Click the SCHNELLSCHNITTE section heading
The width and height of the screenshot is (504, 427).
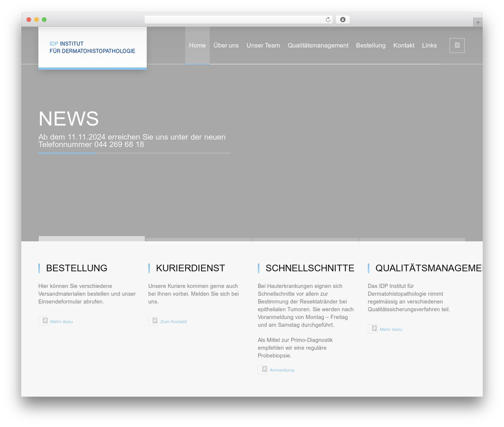point(310,268)
